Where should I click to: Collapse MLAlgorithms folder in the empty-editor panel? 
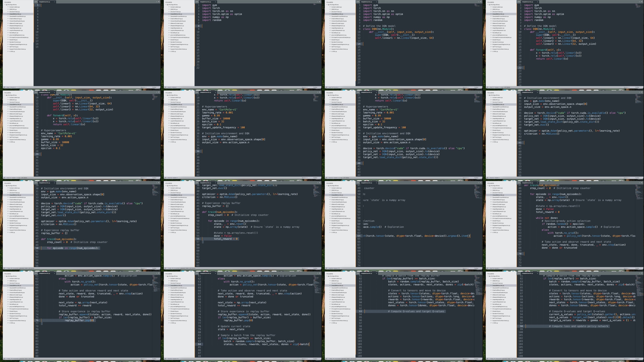click(5, 4)
